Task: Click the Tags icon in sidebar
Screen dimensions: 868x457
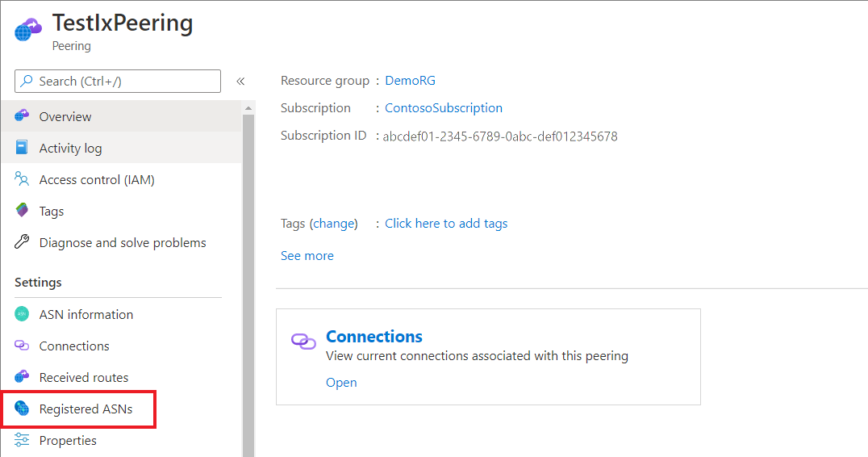Action: (x=22, y=211)
